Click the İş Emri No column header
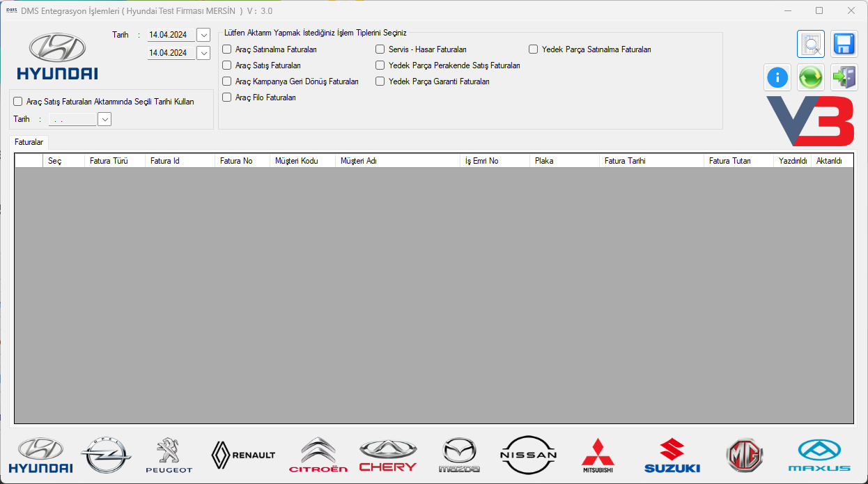Image resolution: width=868 pixels, height=484 pixels. pos(495,161)
